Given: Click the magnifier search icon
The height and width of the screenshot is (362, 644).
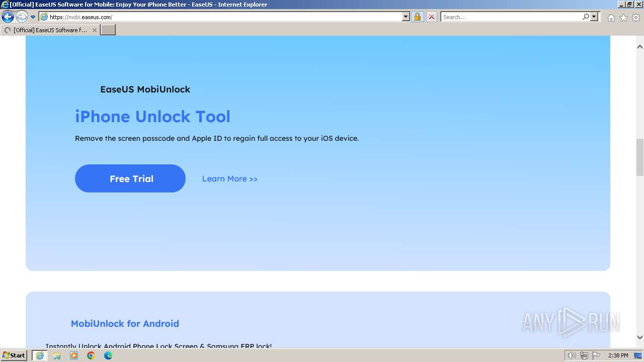Looking at the screenshot, I should (586, 17).
